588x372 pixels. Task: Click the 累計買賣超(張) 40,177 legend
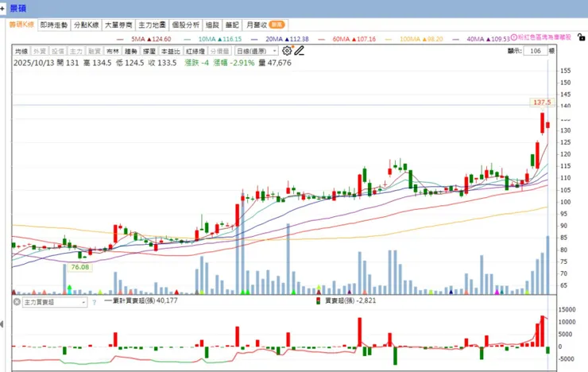(x=141, y=300)
